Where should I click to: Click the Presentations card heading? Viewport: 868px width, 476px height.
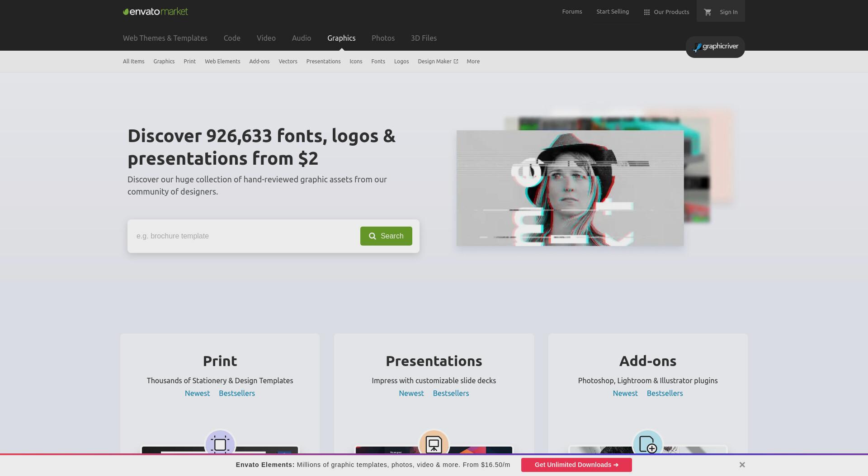(434, 361)
